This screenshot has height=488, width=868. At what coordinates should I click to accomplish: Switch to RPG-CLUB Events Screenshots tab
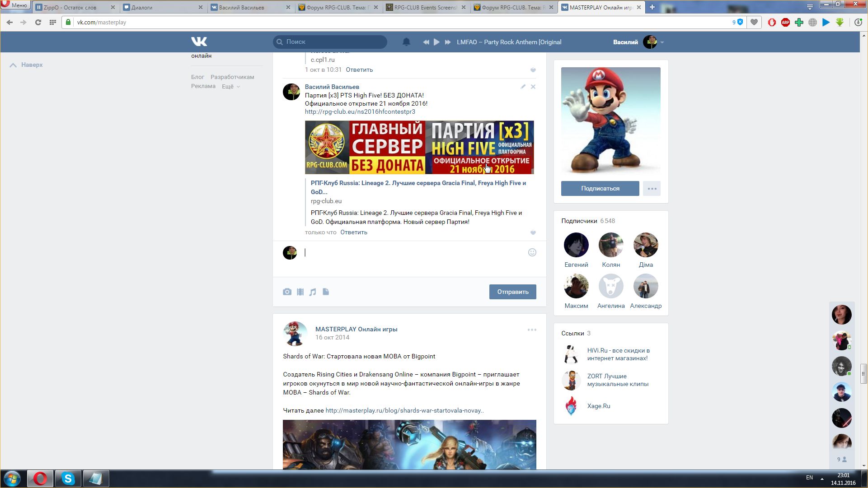(x=425, y=7)
